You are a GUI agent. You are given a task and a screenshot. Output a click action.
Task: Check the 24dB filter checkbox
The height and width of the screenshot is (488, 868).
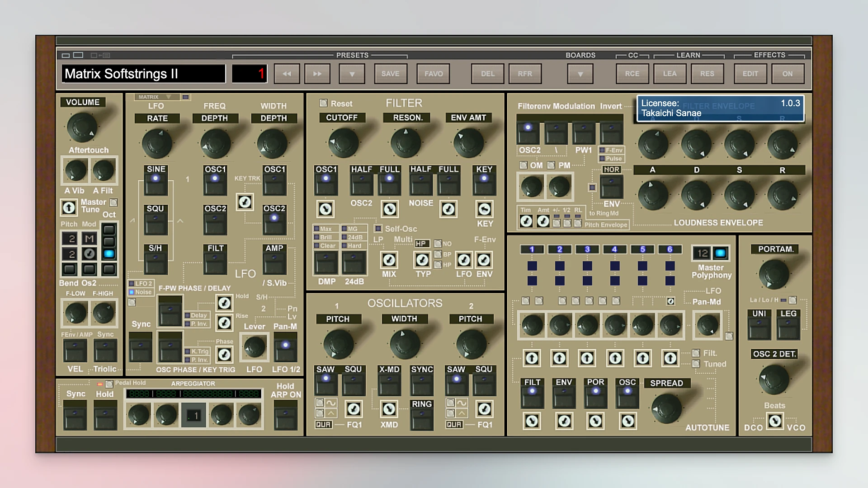click(x=344, y=236)
